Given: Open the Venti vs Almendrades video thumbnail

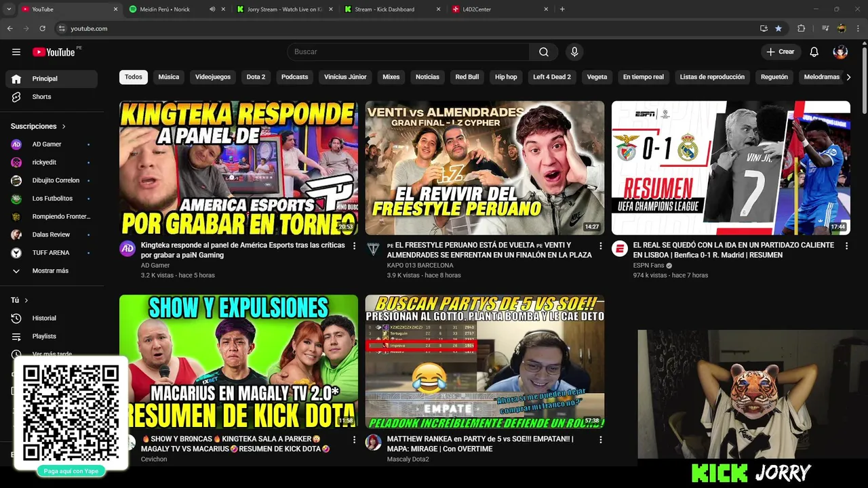Looking at the screenshot, I should [485, 168].
